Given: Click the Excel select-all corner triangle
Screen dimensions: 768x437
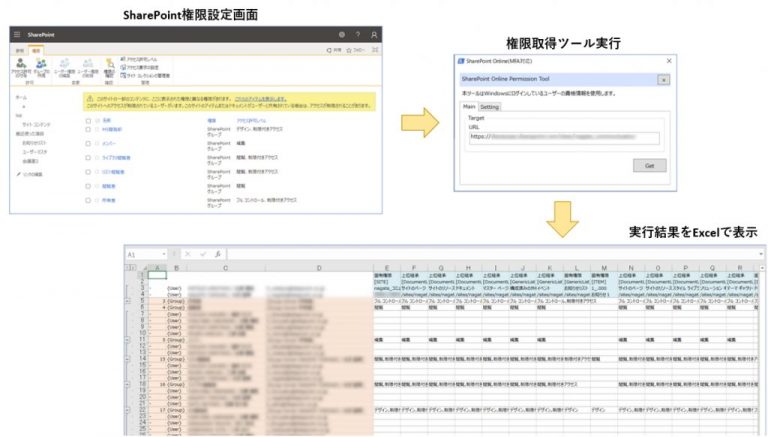Looking at the screenshot, I should coord(144,268).
